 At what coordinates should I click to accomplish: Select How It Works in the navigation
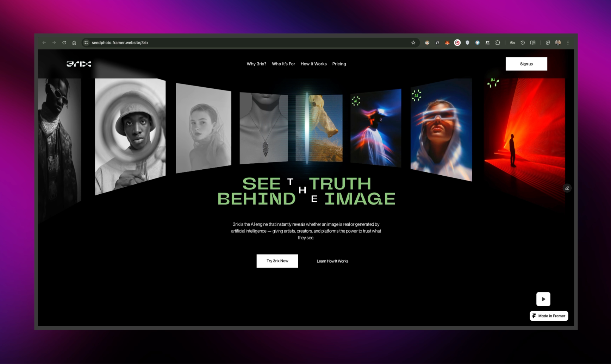tap(313, 64)
